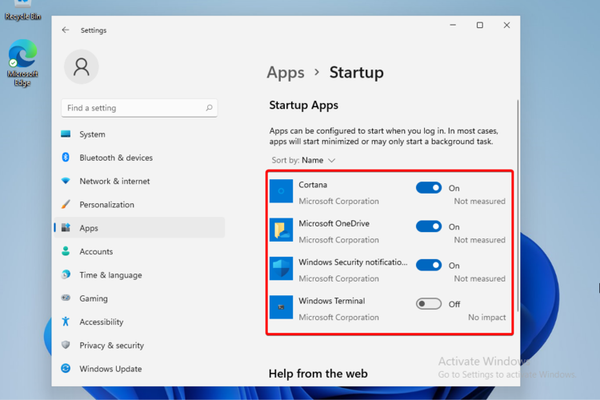The width and height of the screenshot is (600, 400).
Task: Go to Windows Update section
Action: click(110, 369)
